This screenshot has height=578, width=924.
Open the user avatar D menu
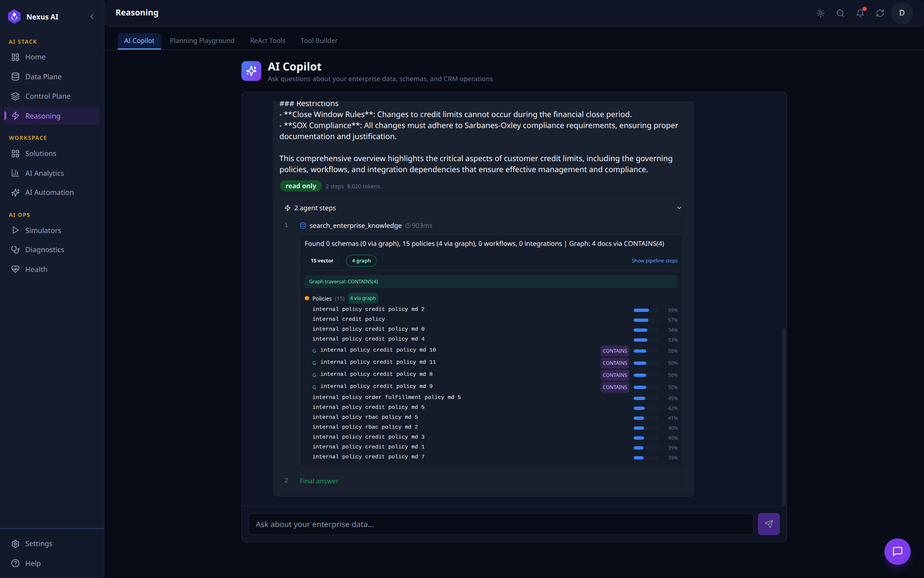click(x=902, y=13)
